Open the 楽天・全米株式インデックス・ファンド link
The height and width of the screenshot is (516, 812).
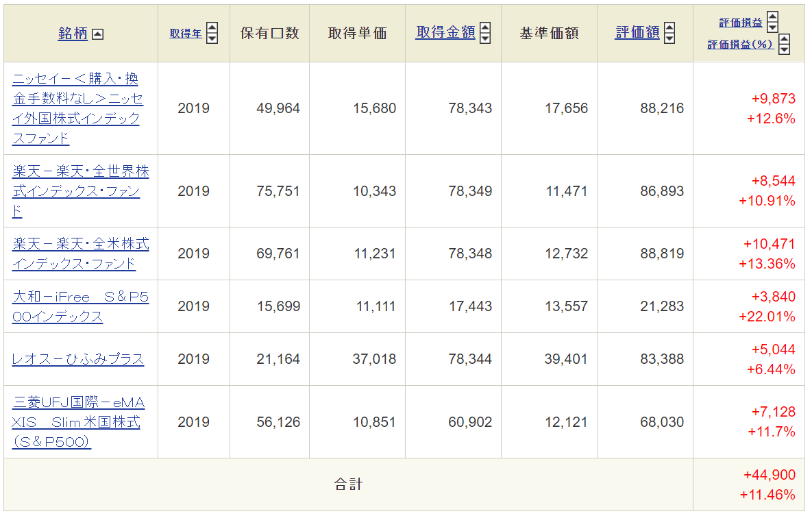[81, 254]
